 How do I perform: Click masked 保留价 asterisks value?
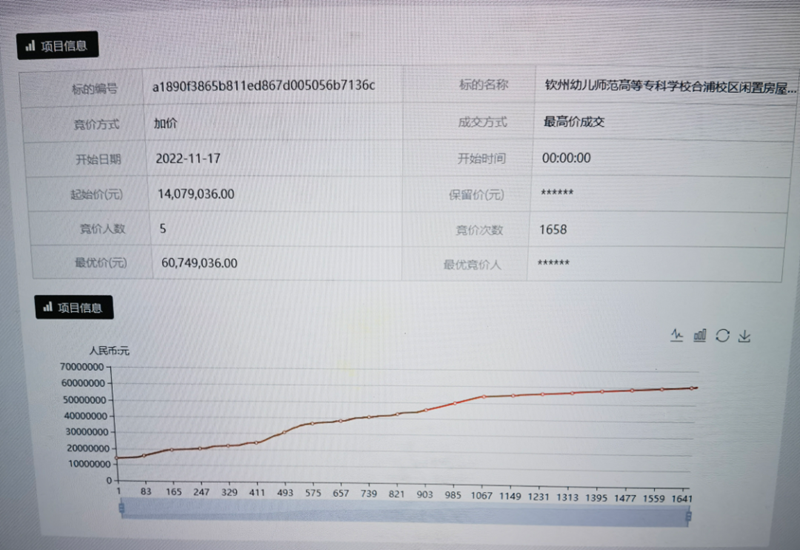[x=556, y=193]
